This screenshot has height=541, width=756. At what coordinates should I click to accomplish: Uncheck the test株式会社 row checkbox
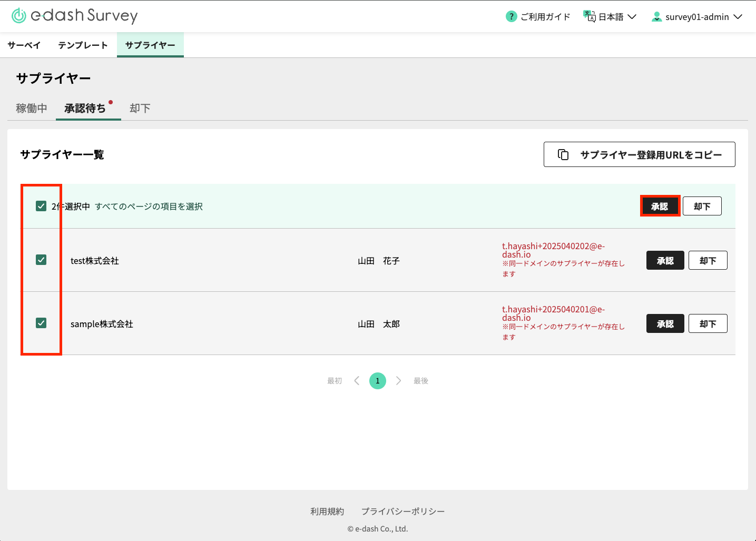pos(41,260)
